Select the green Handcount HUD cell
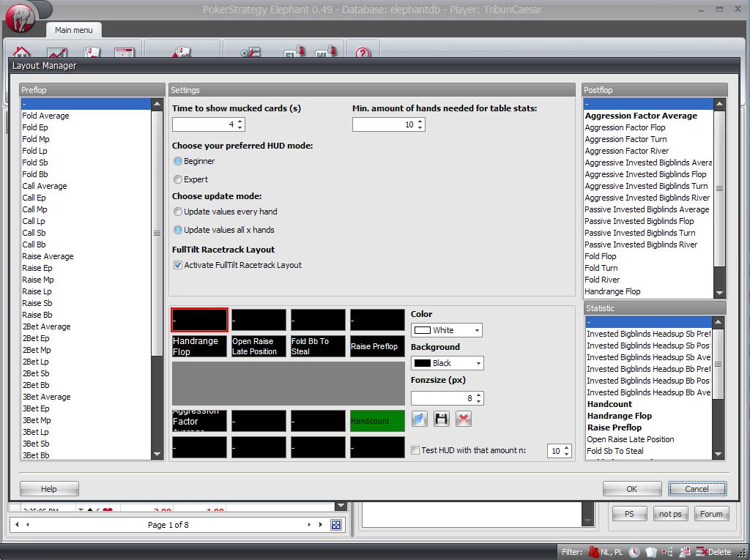 [x=377, y=421]
